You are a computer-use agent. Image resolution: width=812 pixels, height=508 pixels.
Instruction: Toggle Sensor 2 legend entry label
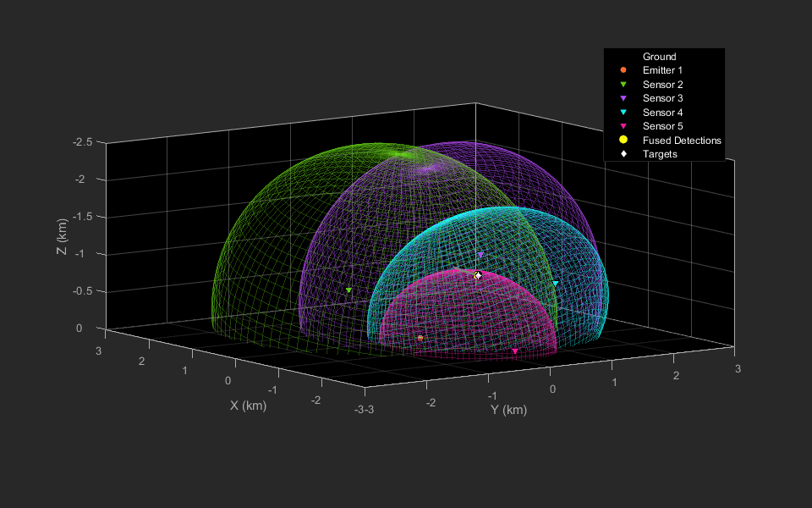[x=662, y=85]
